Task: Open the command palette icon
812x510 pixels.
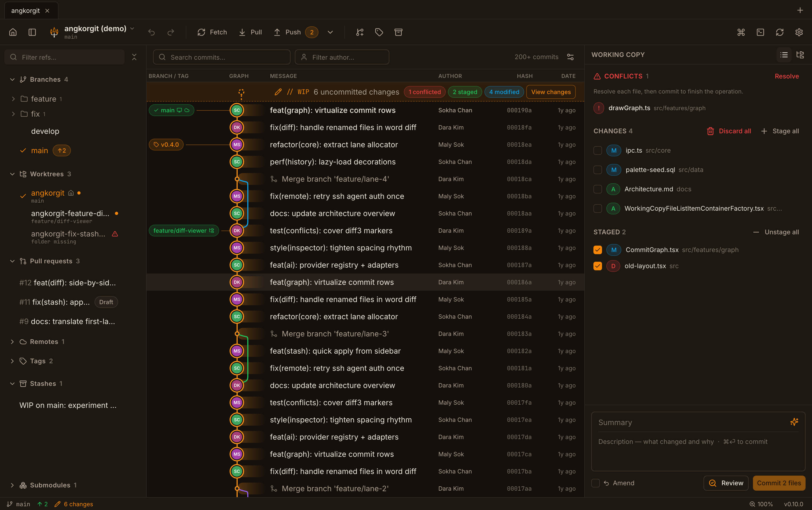Action: pyautogui.click(x=741, y=32)
